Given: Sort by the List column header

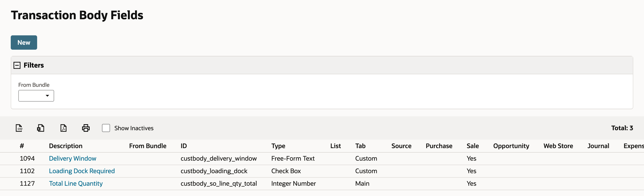Looking at the screenshot, I should click(335, 146).
